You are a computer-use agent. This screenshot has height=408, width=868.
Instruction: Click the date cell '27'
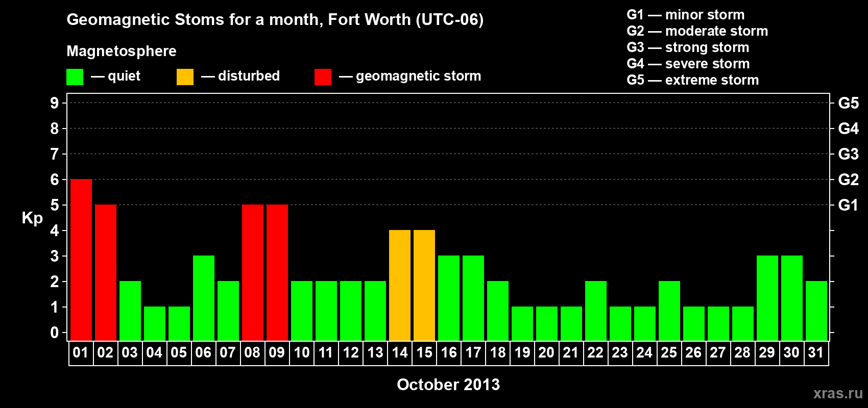[718, 353]
